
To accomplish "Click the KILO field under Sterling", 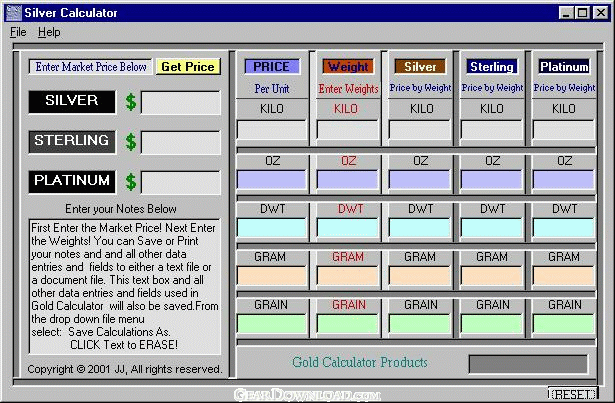I will pos(491,130).
